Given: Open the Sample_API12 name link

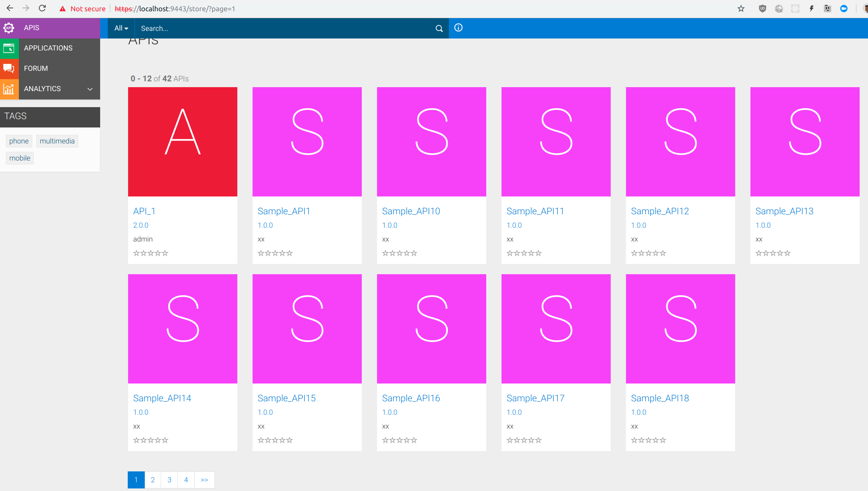Looking at the screenshot, I should coord(660,211).
